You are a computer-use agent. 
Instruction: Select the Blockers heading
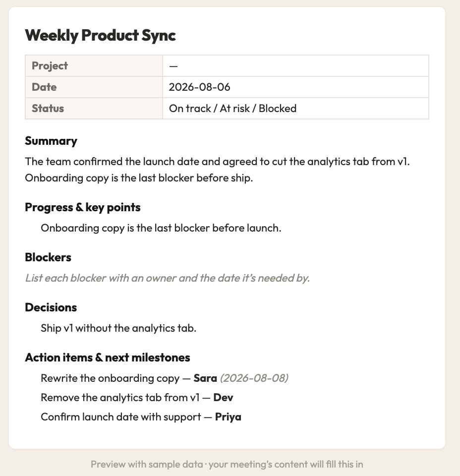[48, 257]
